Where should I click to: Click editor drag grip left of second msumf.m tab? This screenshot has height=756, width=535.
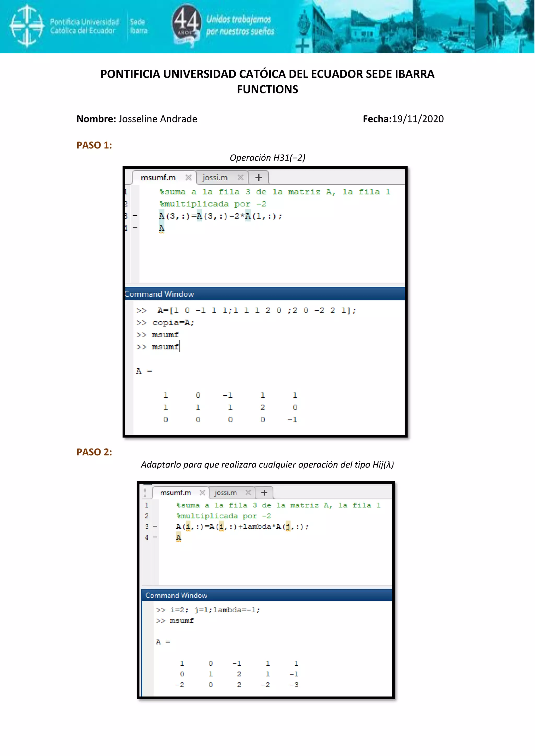(x=145, y=493)
